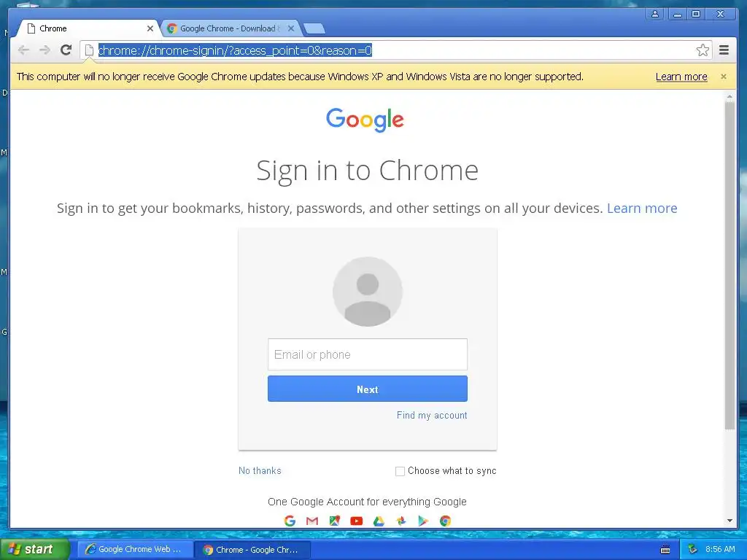Go forward using the forward arrow

point(44,50)
